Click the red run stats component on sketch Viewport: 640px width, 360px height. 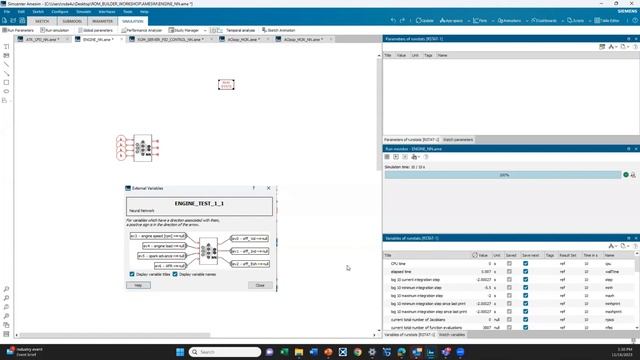pos(226,84)
